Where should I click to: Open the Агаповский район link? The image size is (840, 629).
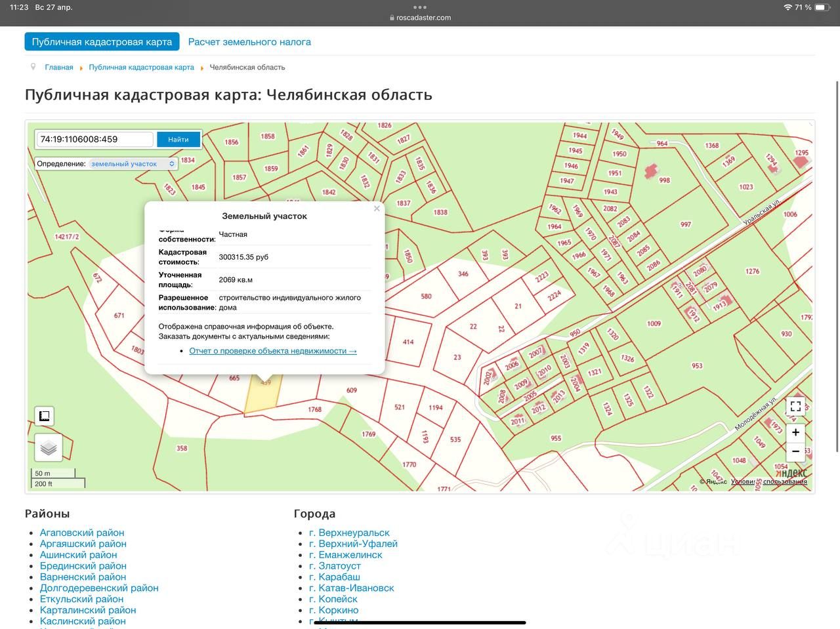[x=82, y=533]
